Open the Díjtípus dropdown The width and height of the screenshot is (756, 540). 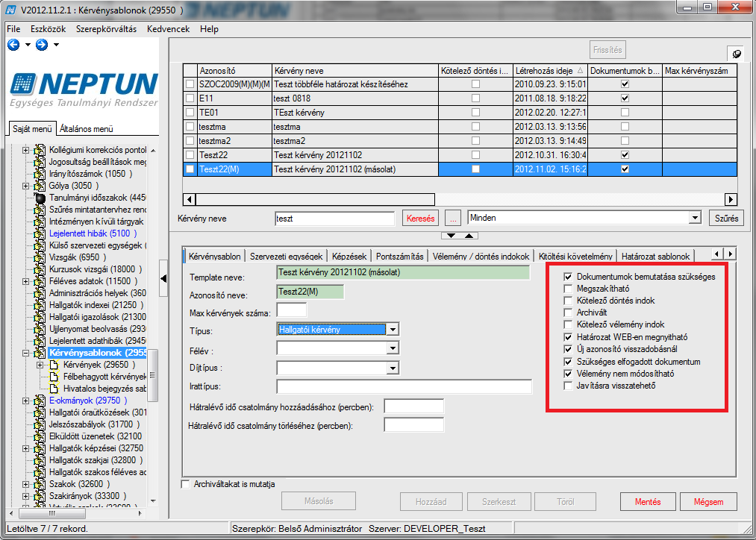coord(393,368)
